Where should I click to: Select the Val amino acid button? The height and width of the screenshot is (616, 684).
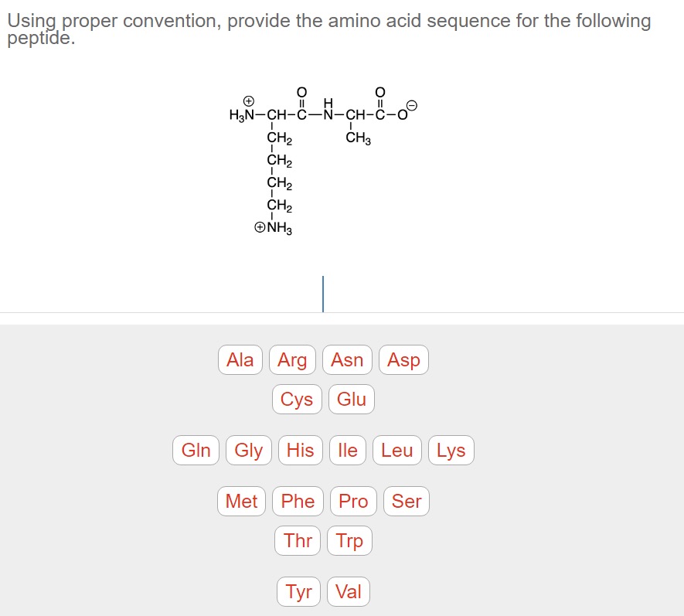(x=348, y=591)
